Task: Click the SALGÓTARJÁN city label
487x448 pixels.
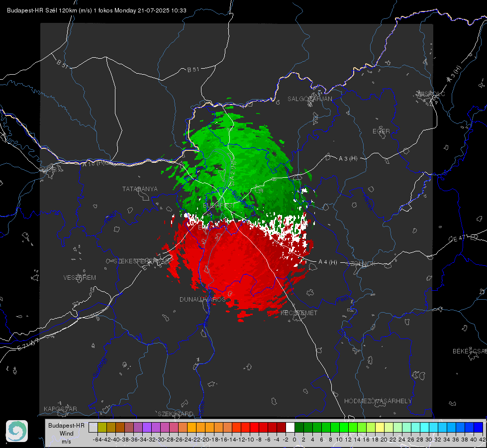Action: (x=309, y=99)
